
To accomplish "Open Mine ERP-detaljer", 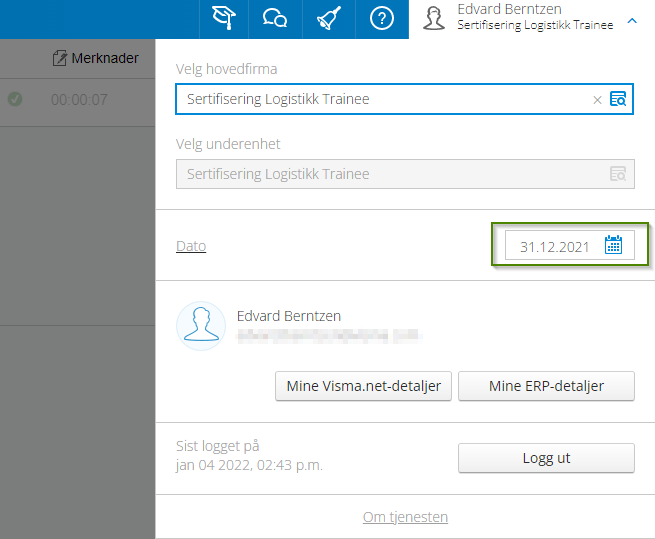I will [x=546, y=386].
